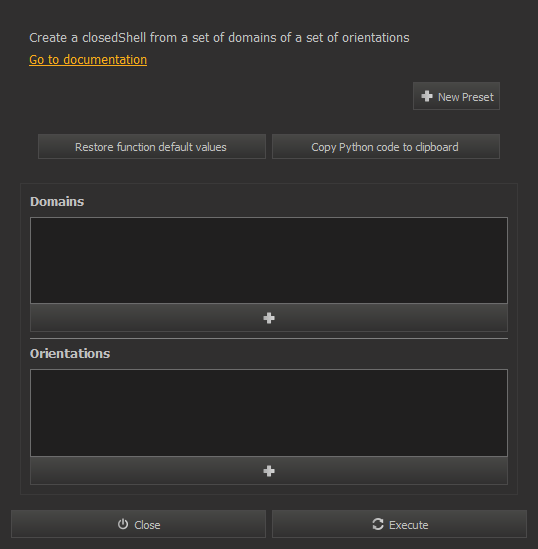Add an orientation using the bar below Orientations
This screenshot has height=549, width=538.
269,471
